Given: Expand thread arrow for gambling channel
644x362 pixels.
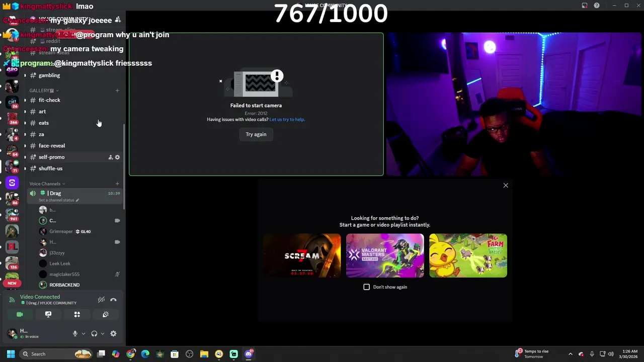Looking at the screenshot, I should pos(25,75).
